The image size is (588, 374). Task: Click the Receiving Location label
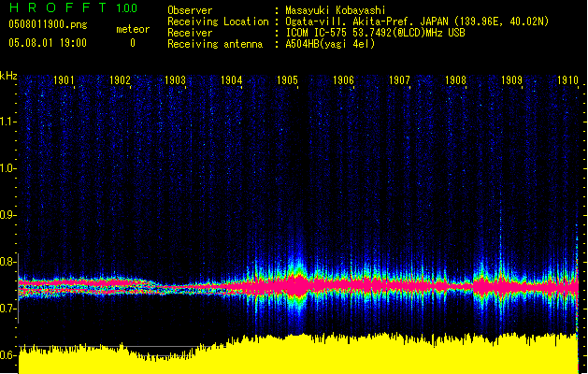tap(218, 22)
